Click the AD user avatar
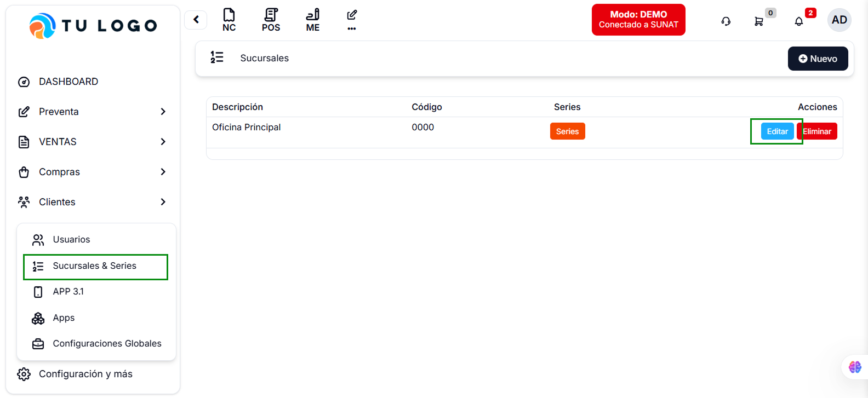 click(839, 20)
